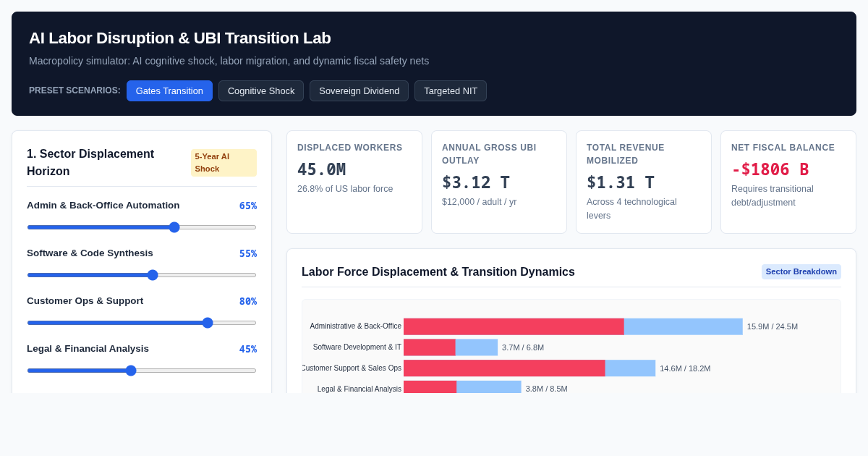Click the red Customer Support & Sales Ops bar

point(504,368)
